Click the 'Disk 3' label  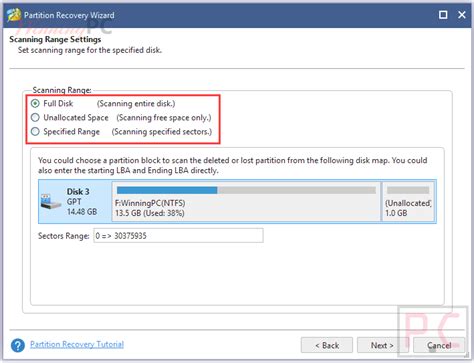coord(78,192)
